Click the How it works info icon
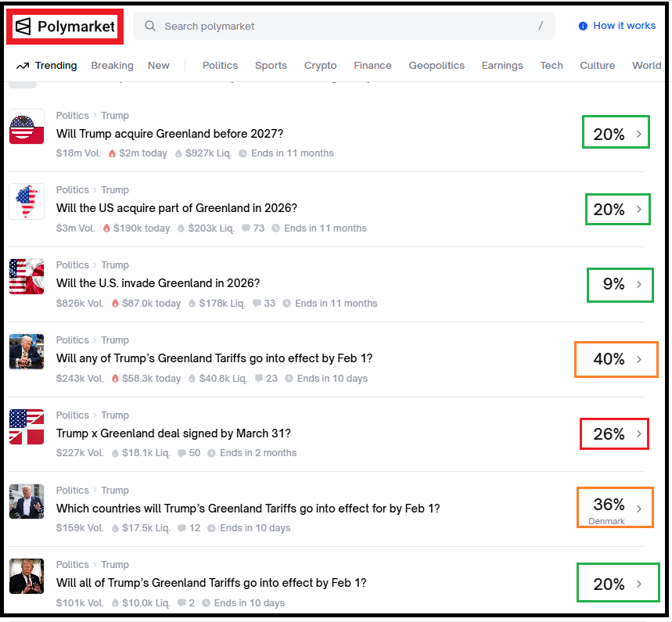The height and width of the screenshot is (622, 672). click(x=583, y=26)
